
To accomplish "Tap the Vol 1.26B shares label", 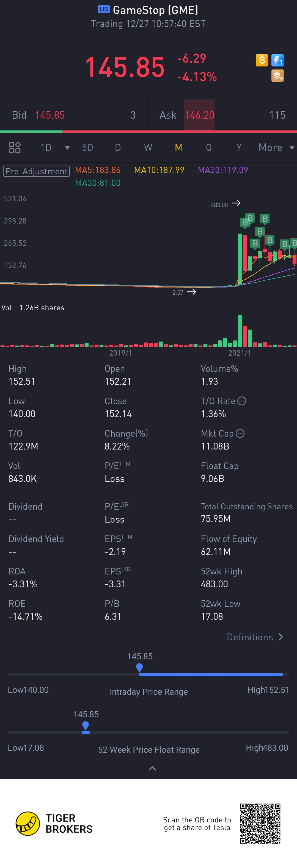I will (x=33, y=308).
